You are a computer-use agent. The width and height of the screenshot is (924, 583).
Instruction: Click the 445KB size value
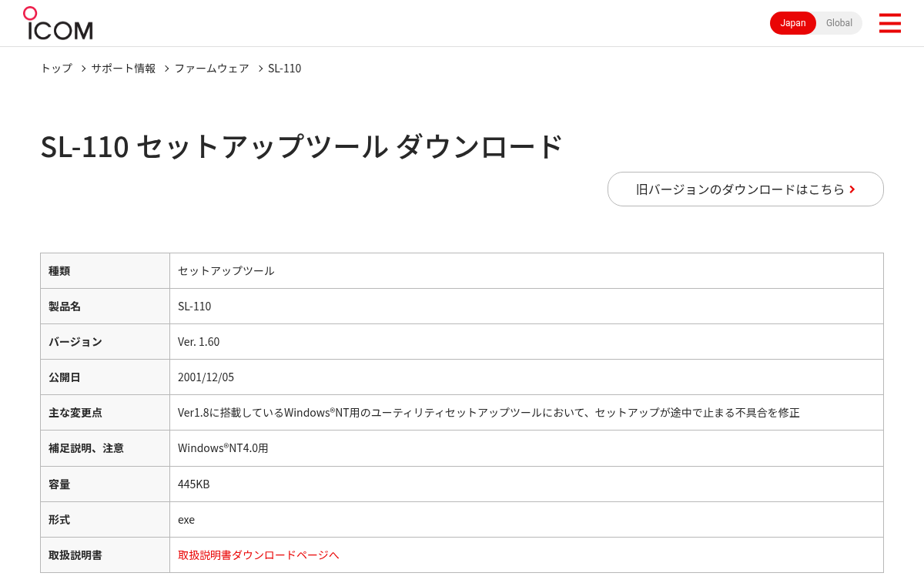pyautogui.click(x=194, y=484)
